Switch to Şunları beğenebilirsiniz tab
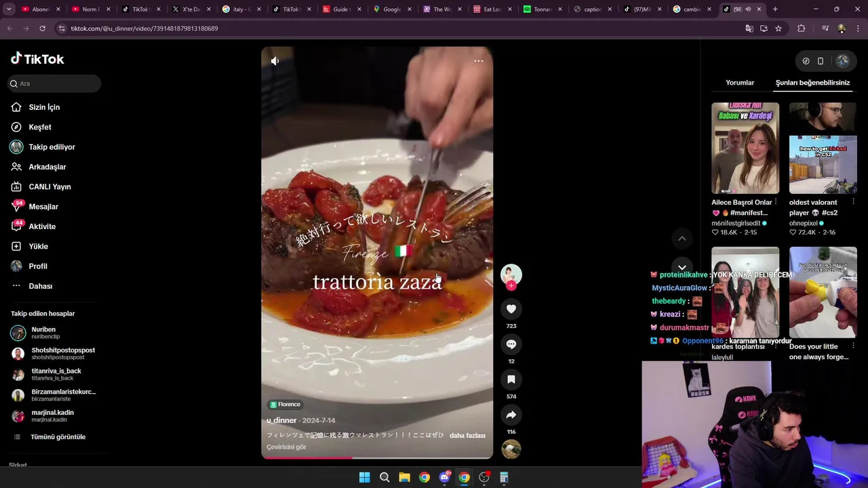 click(812, 83)
